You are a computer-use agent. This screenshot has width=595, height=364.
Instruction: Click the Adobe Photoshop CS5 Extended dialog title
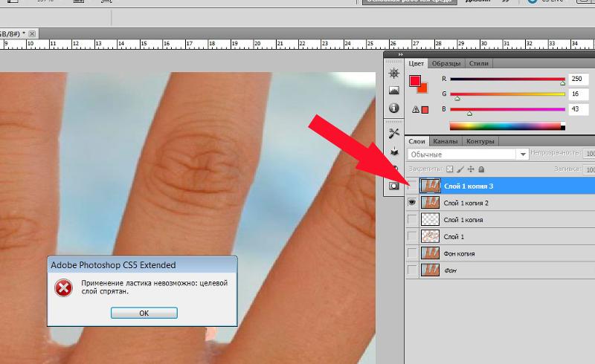113,265
